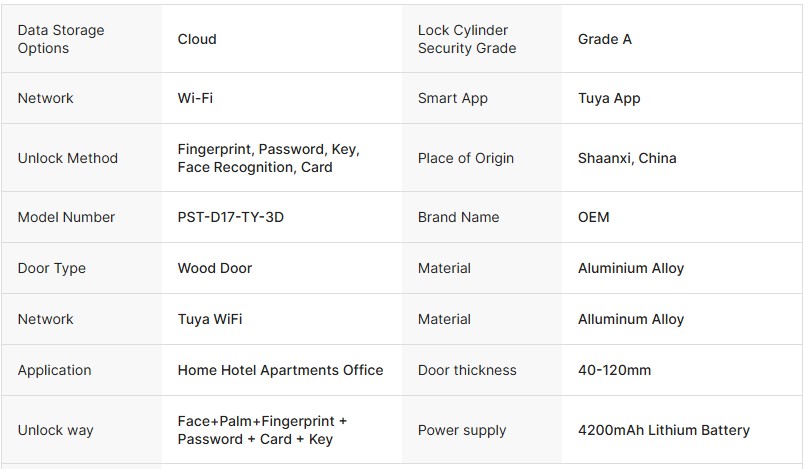
Task: Select the 40-120mm thickness value
Action: click(x=614, y=370)
